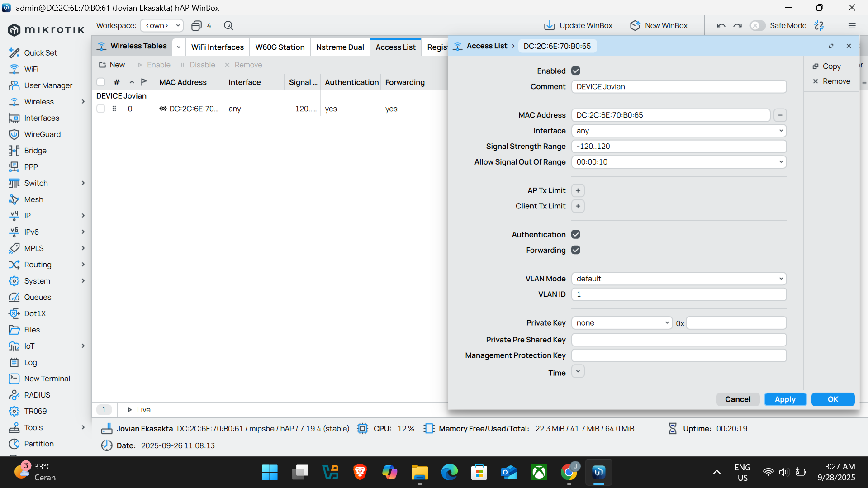Open the Private Key type dropdown
Image resolution: width=868 pixels, height=488 pixels.
point(622,323)
